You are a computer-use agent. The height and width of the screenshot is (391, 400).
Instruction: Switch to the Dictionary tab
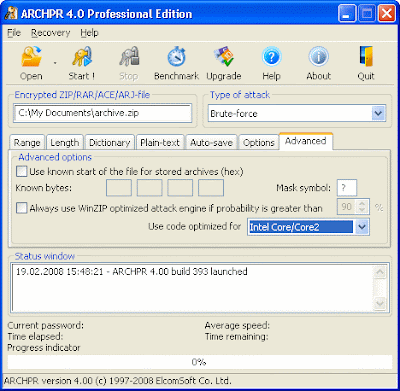tap(110, 143)
